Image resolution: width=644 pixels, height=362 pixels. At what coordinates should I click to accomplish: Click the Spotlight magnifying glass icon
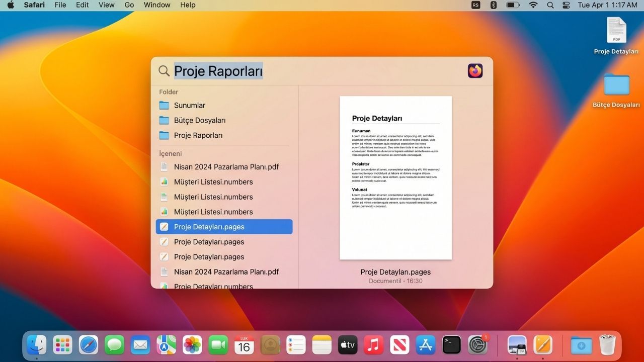pos(164,71)
